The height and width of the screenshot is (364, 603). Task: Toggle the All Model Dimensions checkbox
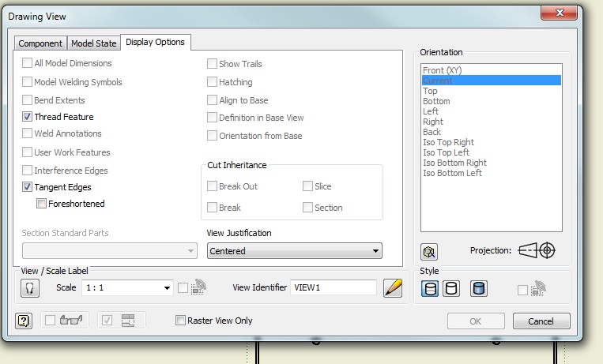27,62
